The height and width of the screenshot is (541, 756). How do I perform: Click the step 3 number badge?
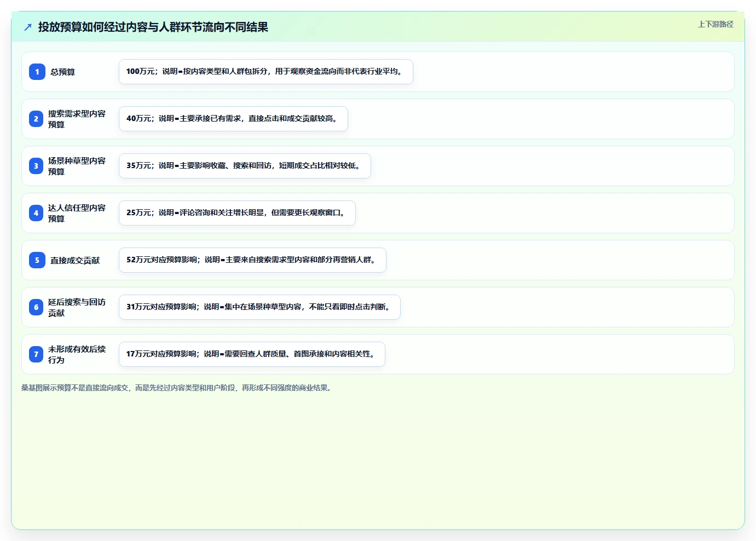(x=36, y=166)
